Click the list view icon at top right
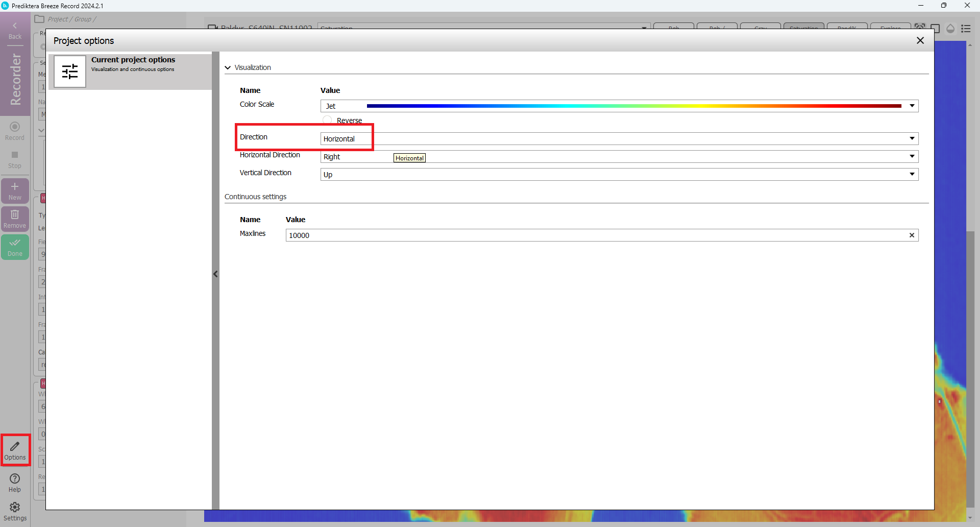Image resolution: width=980 pixels, height=527 pixels. [x=966, y=29]
